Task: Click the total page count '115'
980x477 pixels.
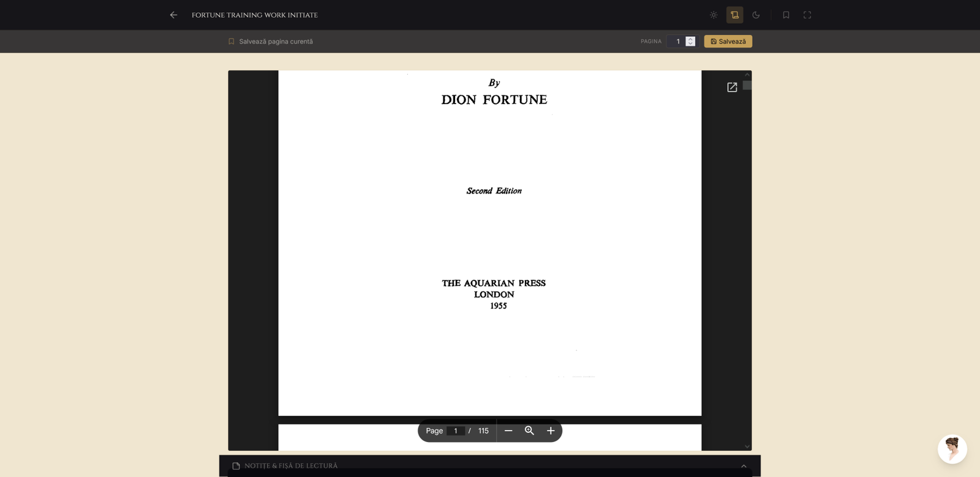Action: [x=483, y=431]
